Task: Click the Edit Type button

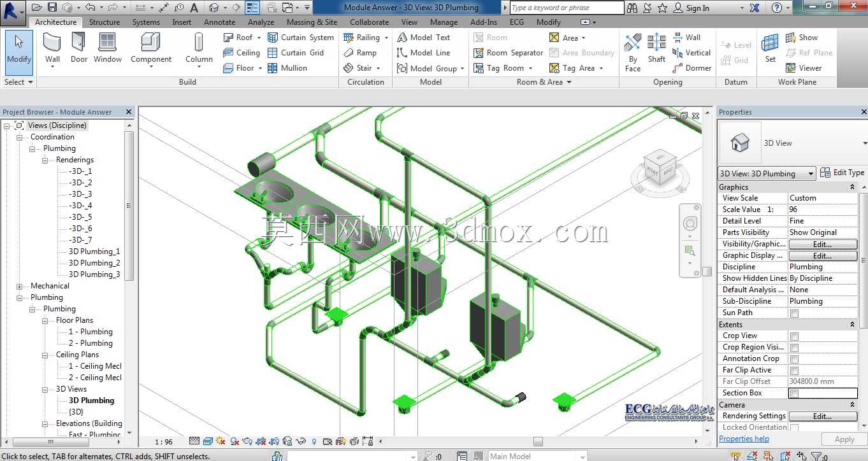Action: [843, 173]
